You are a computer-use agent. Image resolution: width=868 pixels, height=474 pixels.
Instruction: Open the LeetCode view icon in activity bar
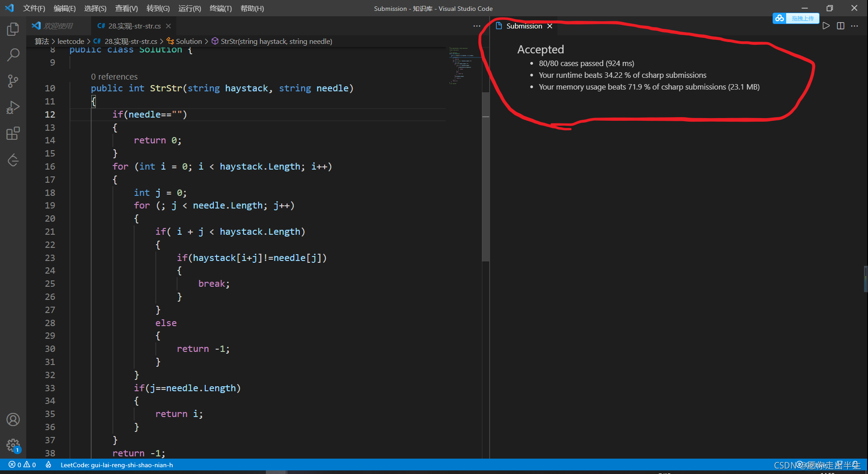tap(13, 160)
